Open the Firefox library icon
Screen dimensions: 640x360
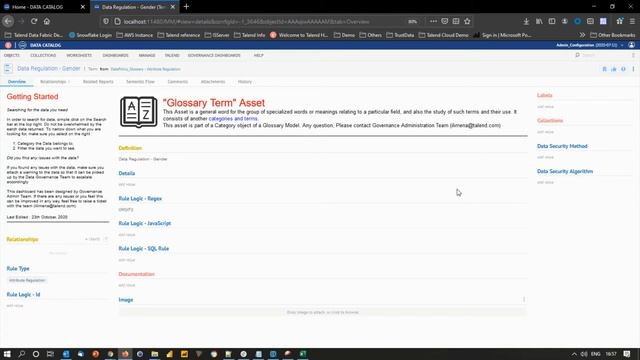[539, 21]
